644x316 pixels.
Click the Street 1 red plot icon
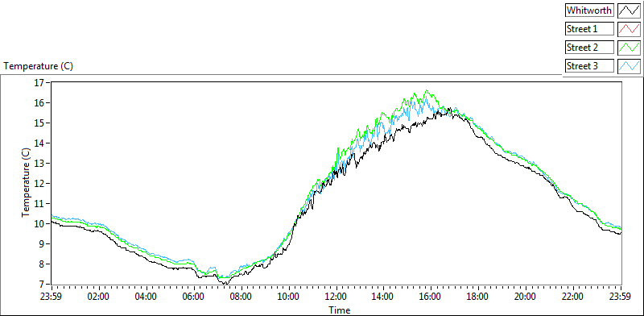coord(629,29)
